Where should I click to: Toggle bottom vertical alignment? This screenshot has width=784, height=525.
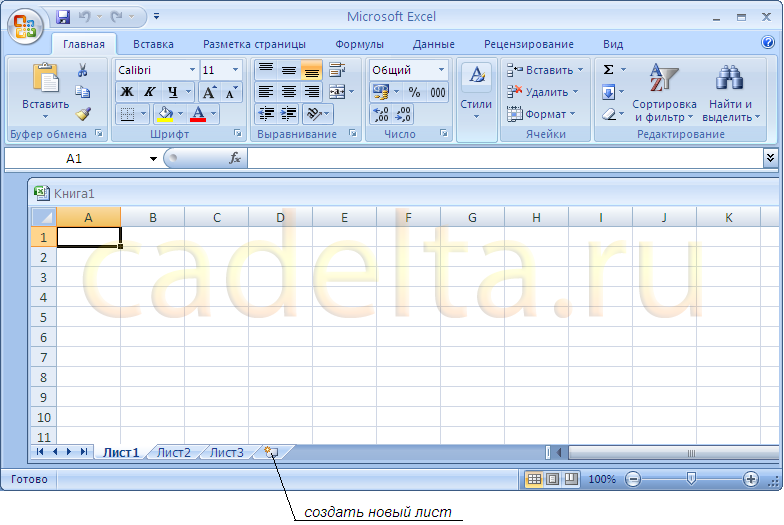(x=312, y=70)
